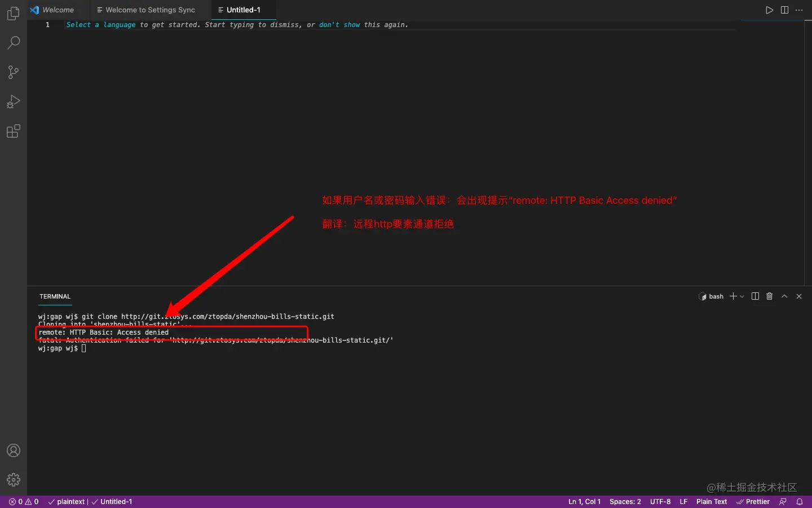Viewport: 812px width, 508px height.
Task: Change indentation via Spaces: 2
Action: click(x=625, y=502)
